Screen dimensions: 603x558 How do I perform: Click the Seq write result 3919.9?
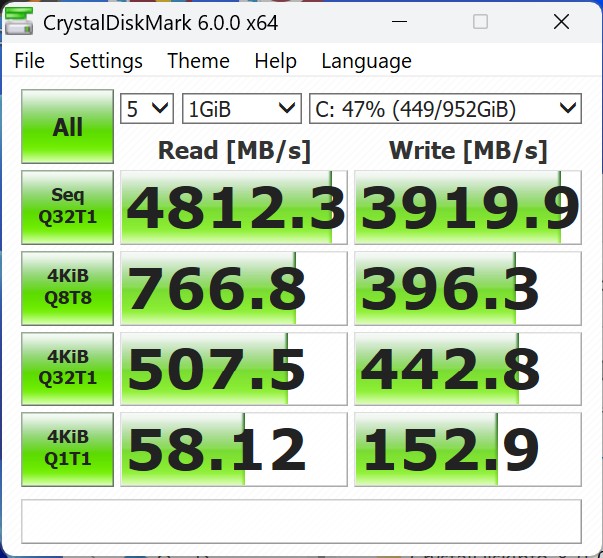[468, 207]
